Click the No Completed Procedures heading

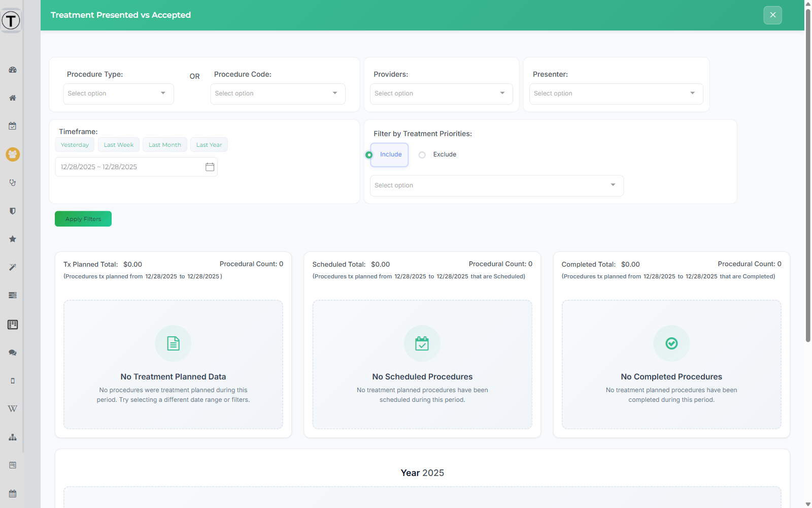671,377
